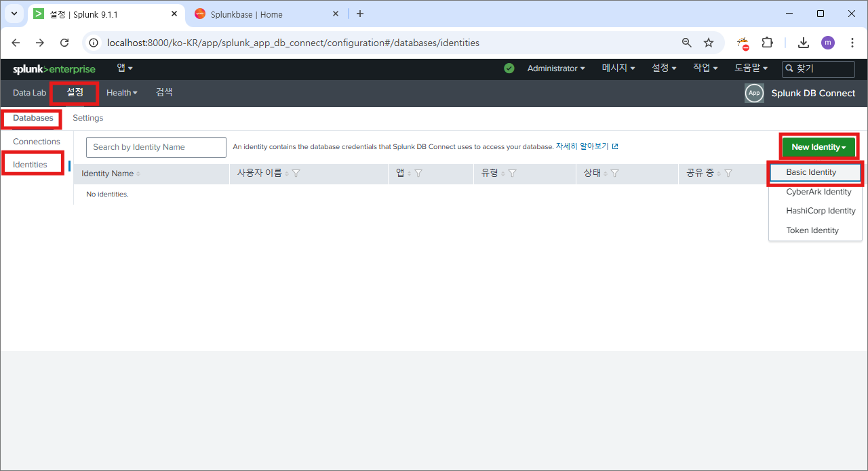The height and width of the screenshot is (471, 868).
Task: Select Connections in the sidebar
Action: [37, 142]
